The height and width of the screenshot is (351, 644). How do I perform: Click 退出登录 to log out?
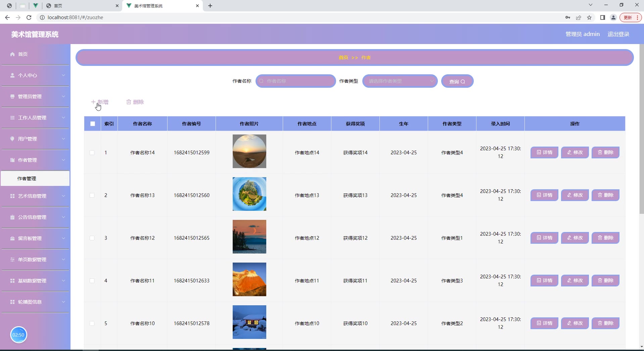pos(618,34)
